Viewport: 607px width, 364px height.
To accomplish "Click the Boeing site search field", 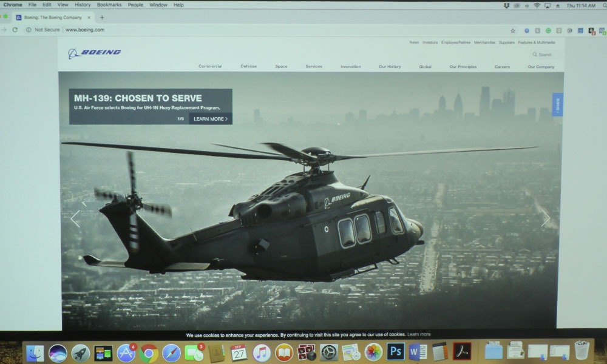I will click(542, 55).
